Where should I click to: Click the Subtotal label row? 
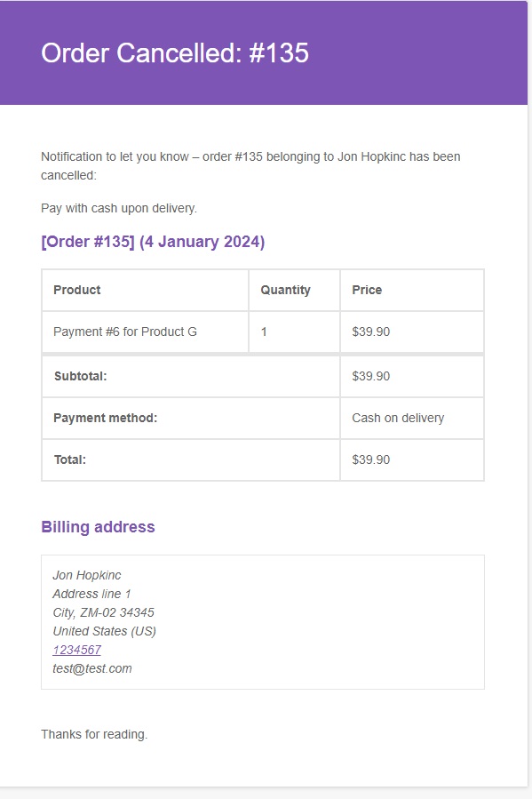click(190, 377)
